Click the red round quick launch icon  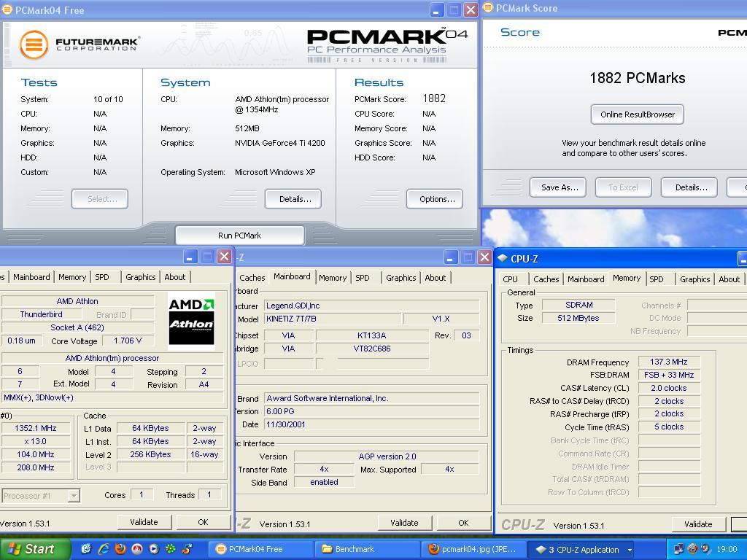(137, 549)
